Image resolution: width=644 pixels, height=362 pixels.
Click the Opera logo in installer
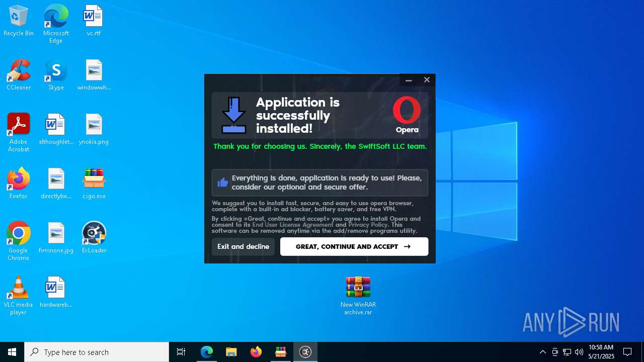pos(407,115)
